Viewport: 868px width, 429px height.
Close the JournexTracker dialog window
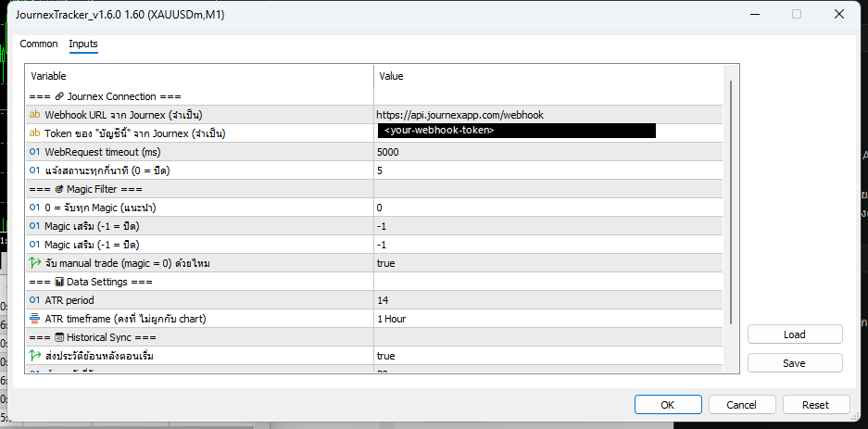(x=838, y=15)
